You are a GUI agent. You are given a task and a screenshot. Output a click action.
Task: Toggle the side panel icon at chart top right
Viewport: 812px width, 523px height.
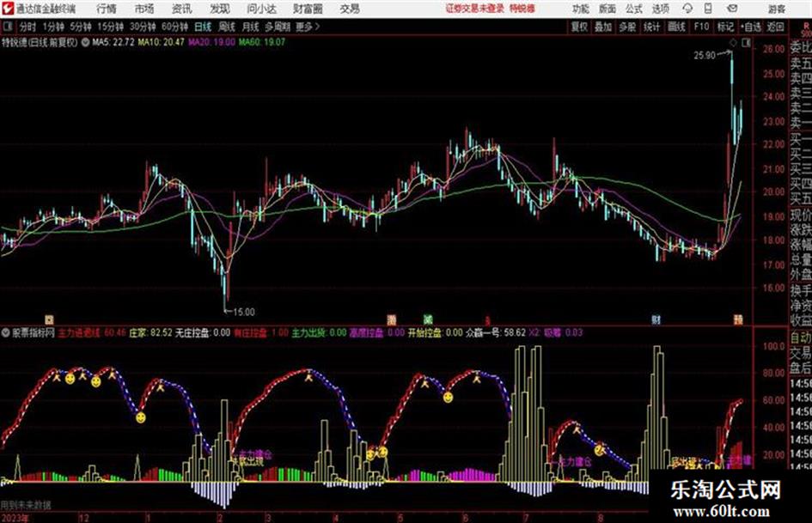pyautogui.click(x=746, y=44)
